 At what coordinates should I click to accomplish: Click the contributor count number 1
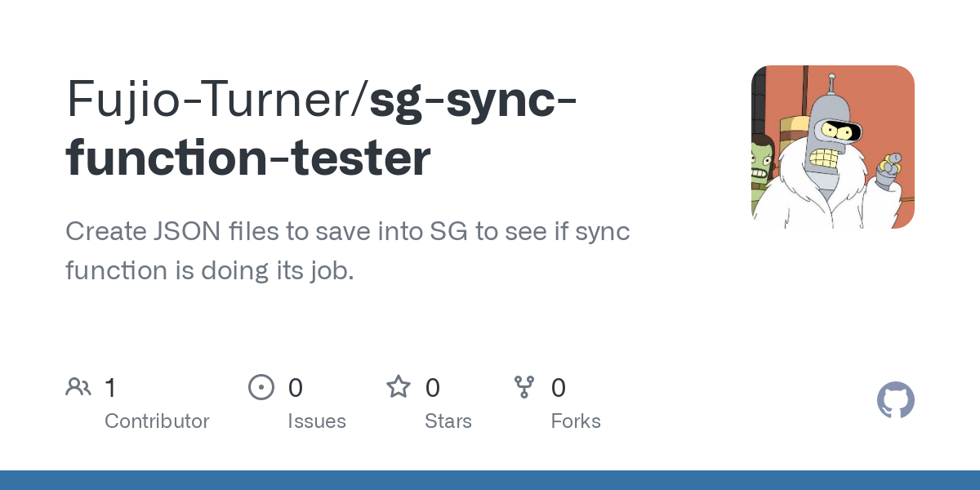pyautogui.click(x=110, y=387)
